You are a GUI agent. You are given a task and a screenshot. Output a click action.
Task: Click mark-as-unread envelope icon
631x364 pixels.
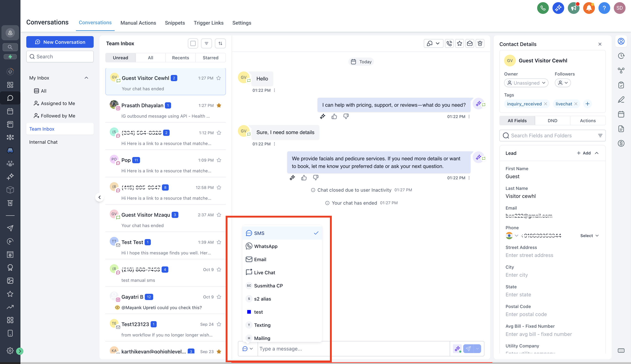(470, 44)
